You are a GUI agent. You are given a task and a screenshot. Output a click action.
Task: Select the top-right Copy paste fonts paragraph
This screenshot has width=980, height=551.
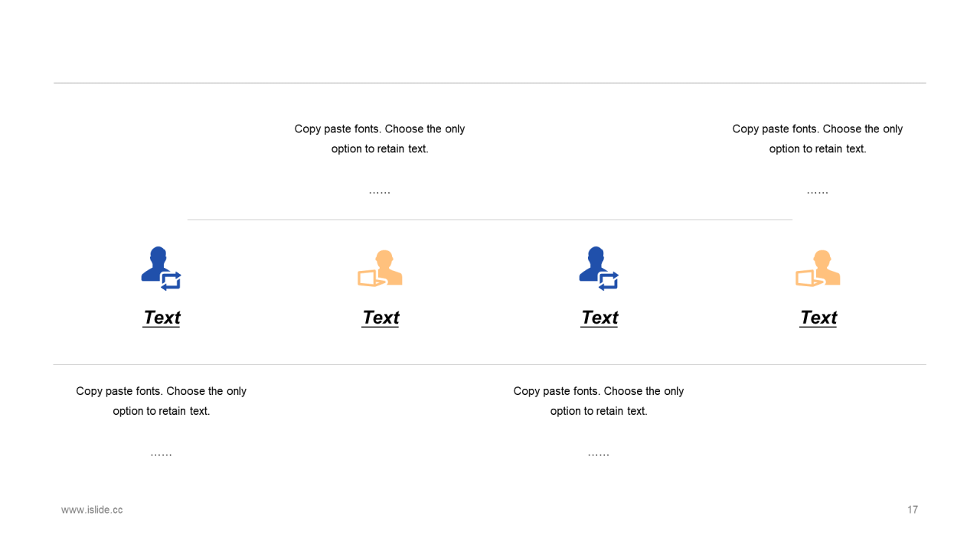tap(818, 139)
